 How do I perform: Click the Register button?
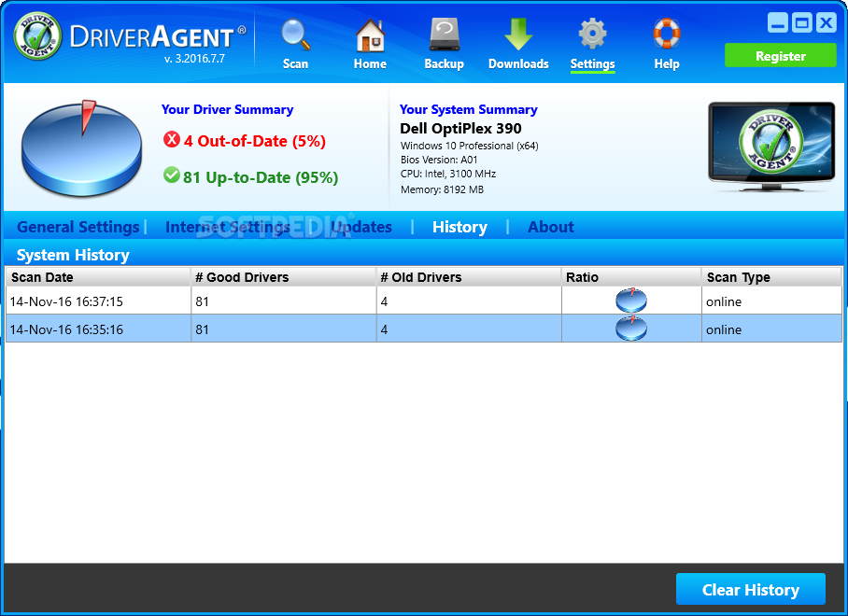(x=781, y=56)
